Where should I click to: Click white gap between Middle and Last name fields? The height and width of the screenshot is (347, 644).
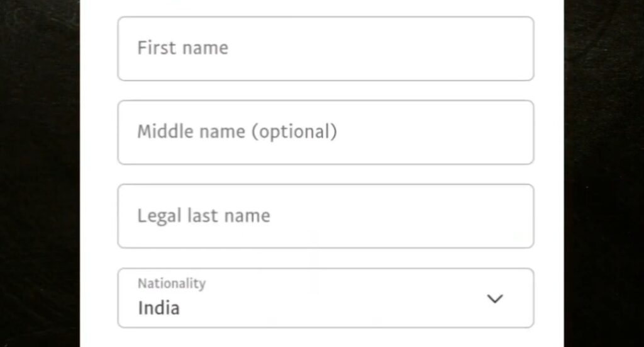[326, 174]
